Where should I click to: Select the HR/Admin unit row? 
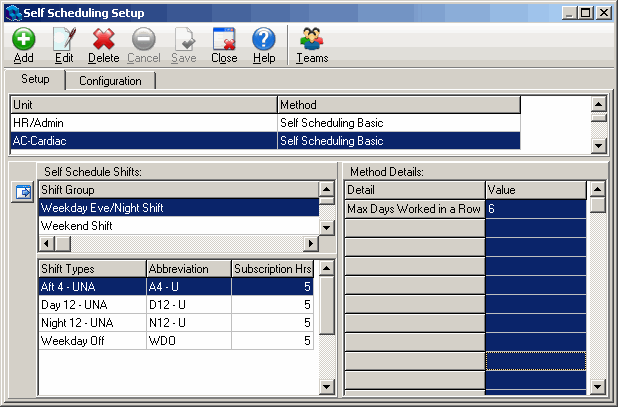[143, 123]
